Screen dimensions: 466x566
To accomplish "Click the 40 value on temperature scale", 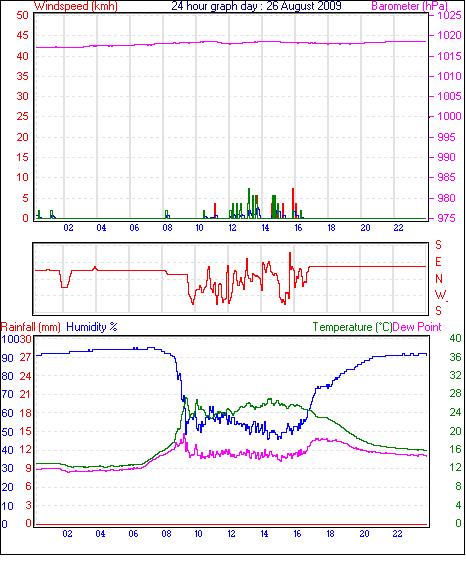I will 455,338.
